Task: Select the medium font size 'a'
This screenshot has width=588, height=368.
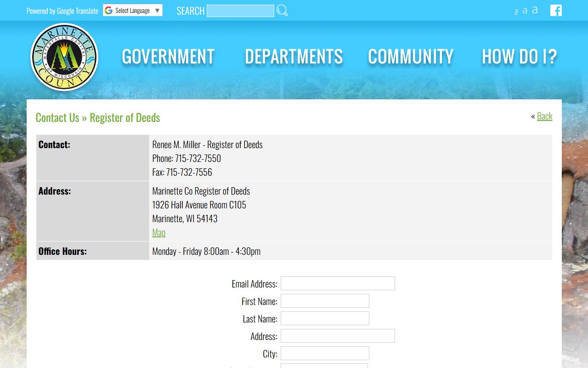Action: click(525, 11)
